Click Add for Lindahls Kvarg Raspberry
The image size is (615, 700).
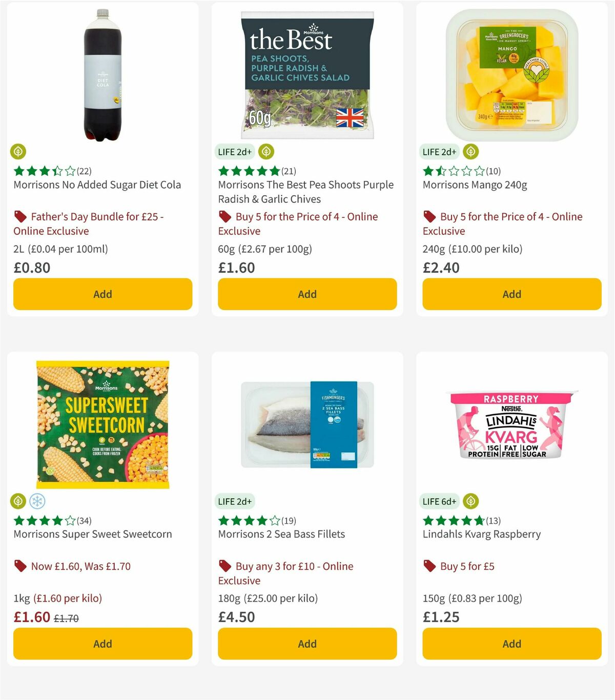511,644
